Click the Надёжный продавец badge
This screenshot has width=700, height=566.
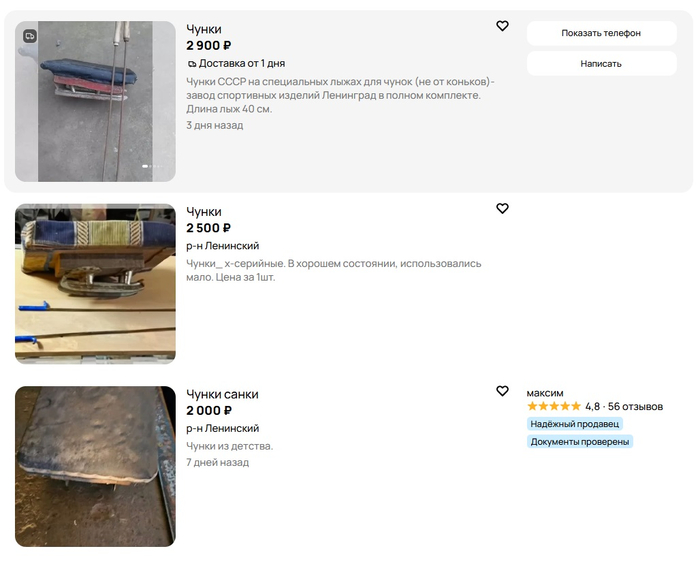click(575, 424)
